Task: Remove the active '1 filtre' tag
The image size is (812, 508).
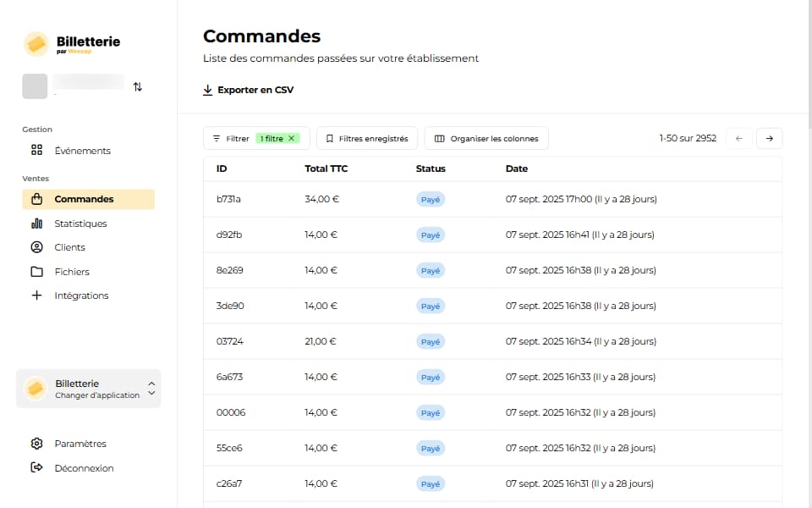Action: click(292, 138)
